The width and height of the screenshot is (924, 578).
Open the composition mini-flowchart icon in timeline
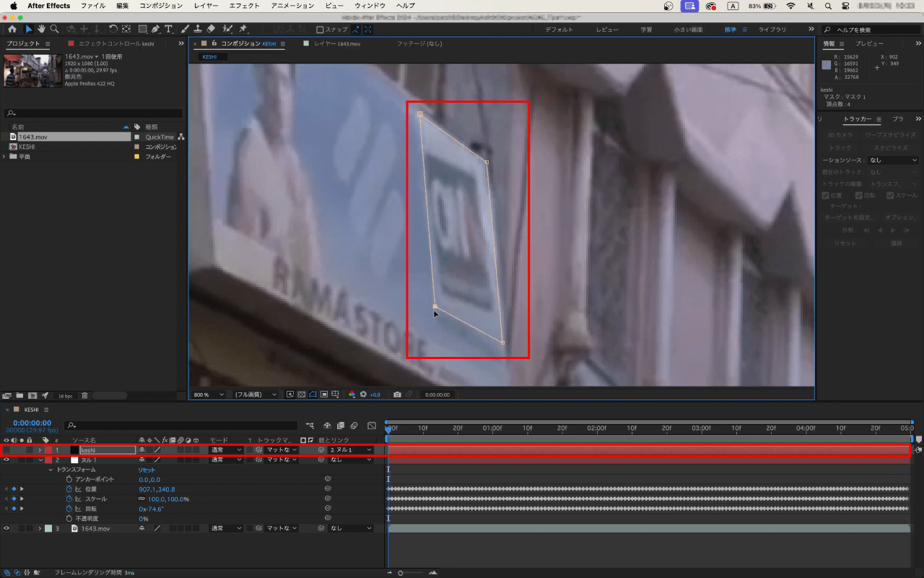coord(310,425)
